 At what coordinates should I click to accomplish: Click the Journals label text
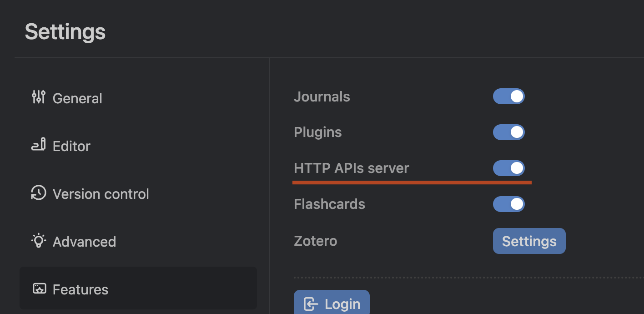click(x=322, y=97)
